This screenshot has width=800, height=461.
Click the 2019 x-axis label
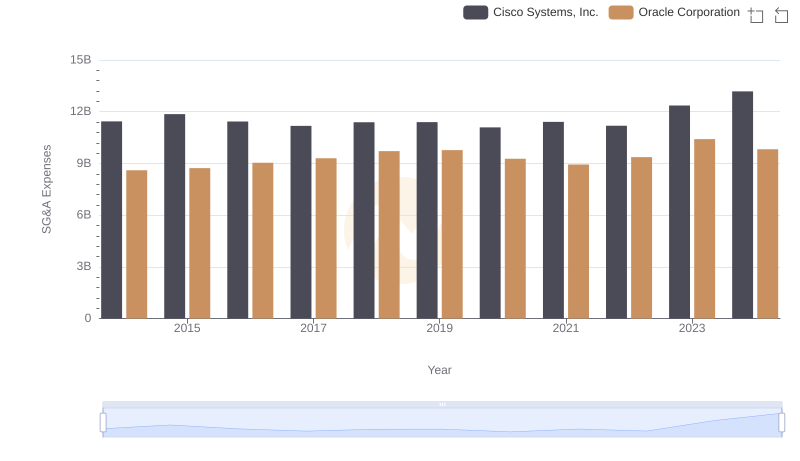click(439, 328)
